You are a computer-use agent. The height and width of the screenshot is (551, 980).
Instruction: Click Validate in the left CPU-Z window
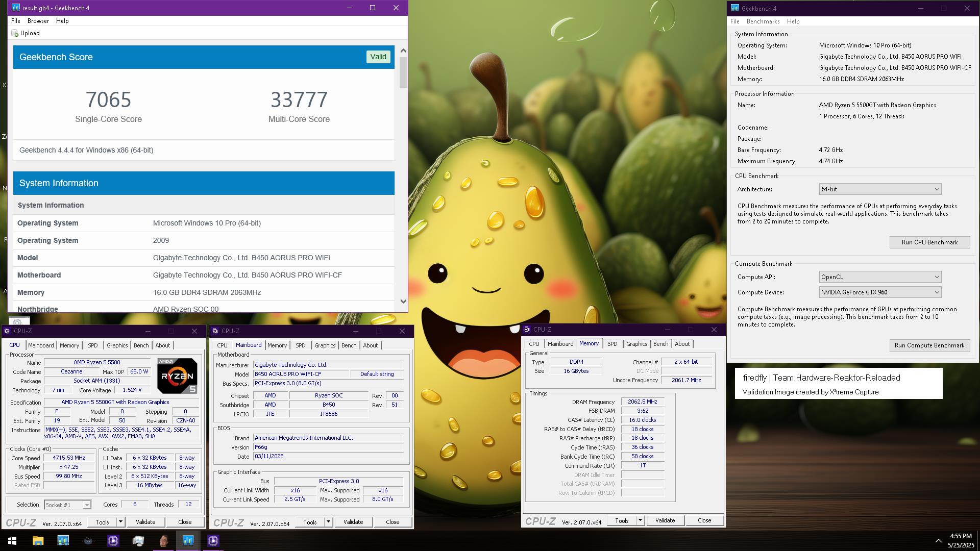[x=145, y=522]
